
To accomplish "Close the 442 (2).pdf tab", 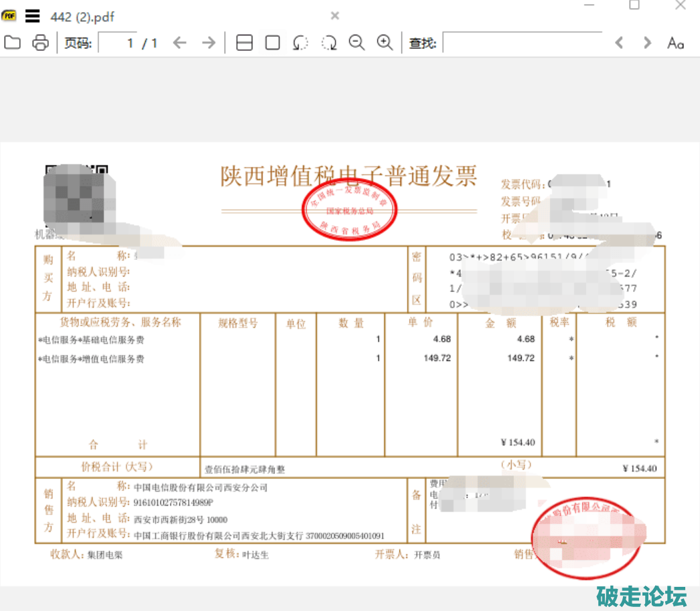I will click(x=335, y=15).
